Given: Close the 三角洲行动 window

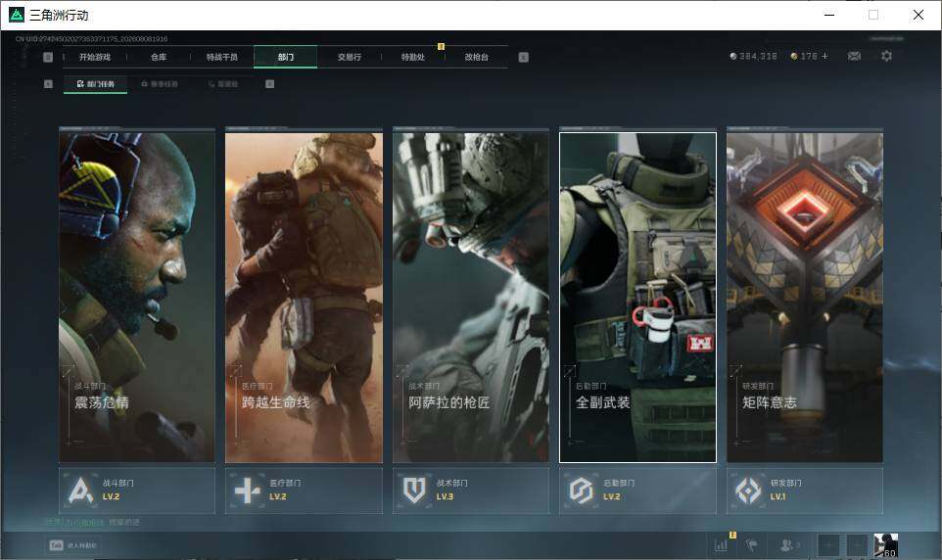Looking at the screenshot, I should point(918,15).
